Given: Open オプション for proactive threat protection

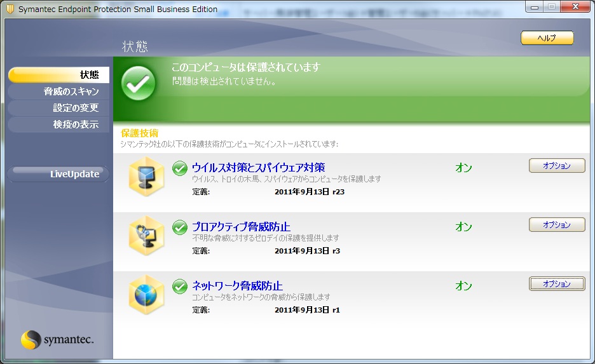Looking at the screenshot, I should (557, 225).
